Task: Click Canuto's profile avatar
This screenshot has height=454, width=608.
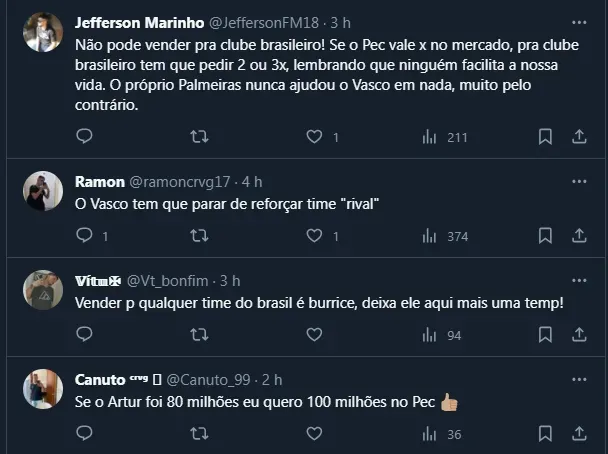Action: click(43, 389)
